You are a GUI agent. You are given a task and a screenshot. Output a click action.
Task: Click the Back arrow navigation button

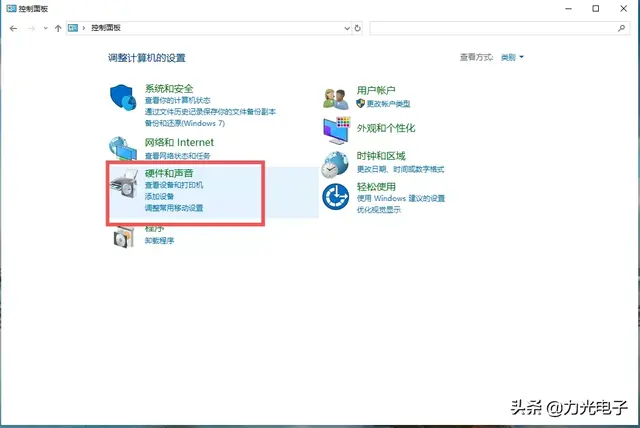(13, 28)
